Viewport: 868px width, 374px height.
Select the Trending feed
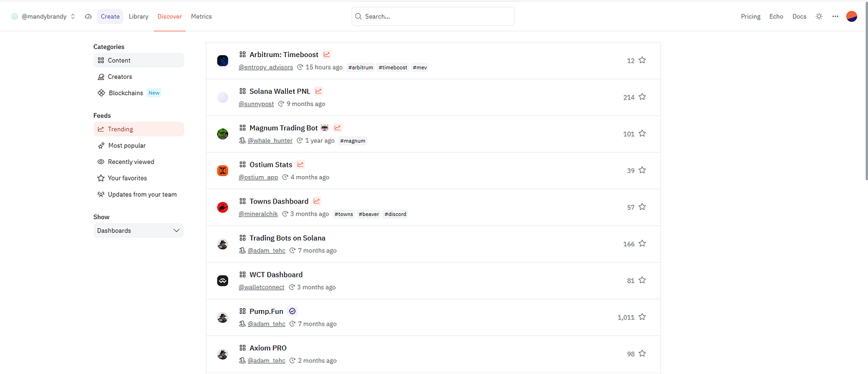pyautogui.click(x=139, y=129)
